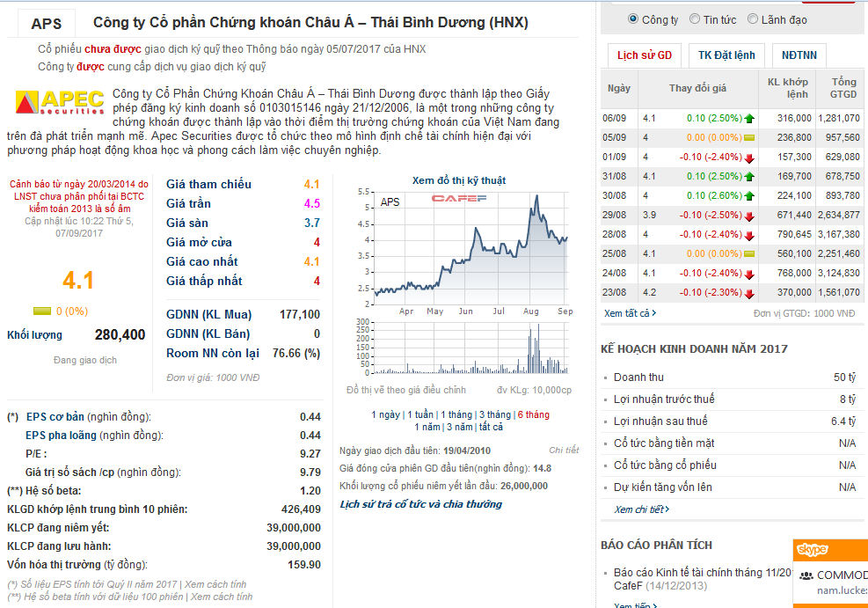This screenshot has height=608, width=868.
Task: Open Lịch sử trả cổ tức và chia thưởng
Action: [x=420, y=504]
